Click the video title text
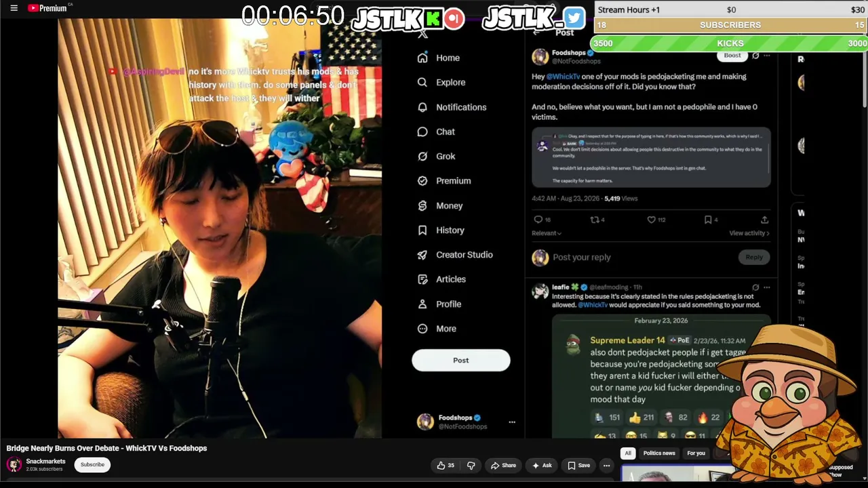 pyautogui.click(x=106, y=448)
